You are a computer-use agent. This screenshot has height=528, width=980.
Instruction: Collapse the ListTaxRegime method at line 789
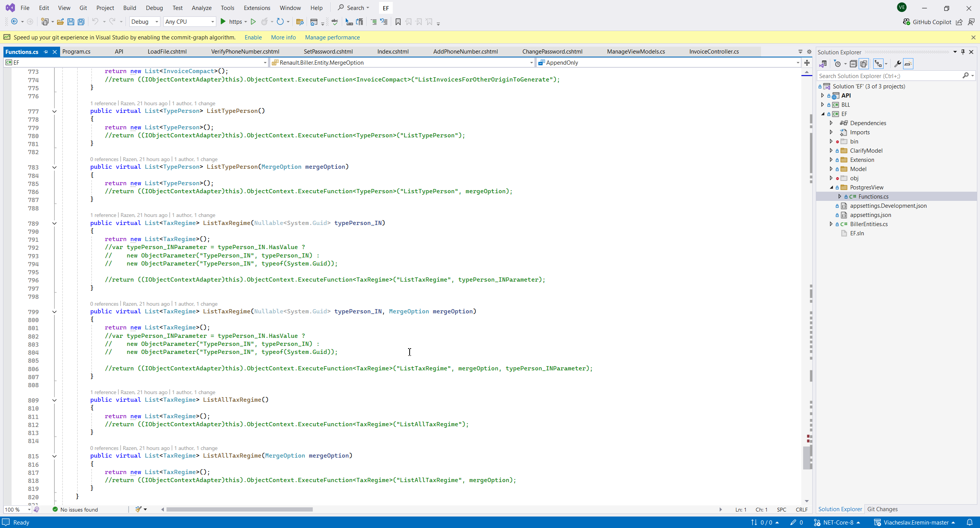[x=54, y=223]
